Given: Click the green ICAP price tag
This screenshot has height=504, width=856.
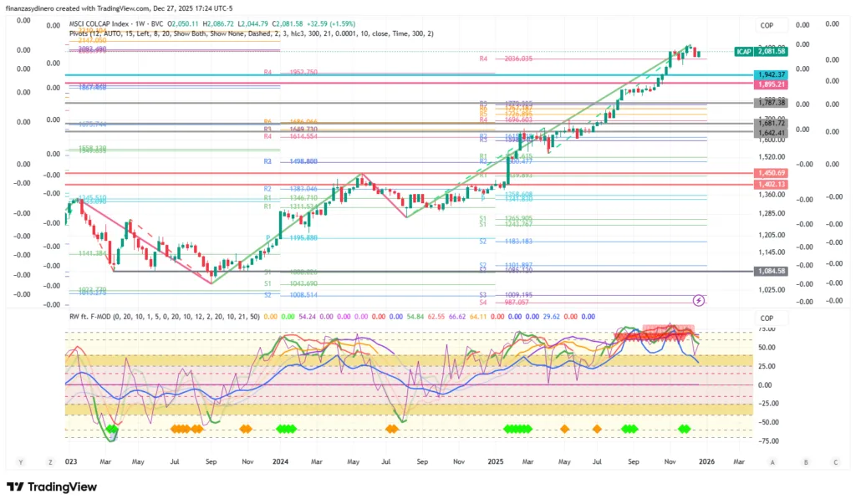Looking at the screenshot, I should click(743, 52).
